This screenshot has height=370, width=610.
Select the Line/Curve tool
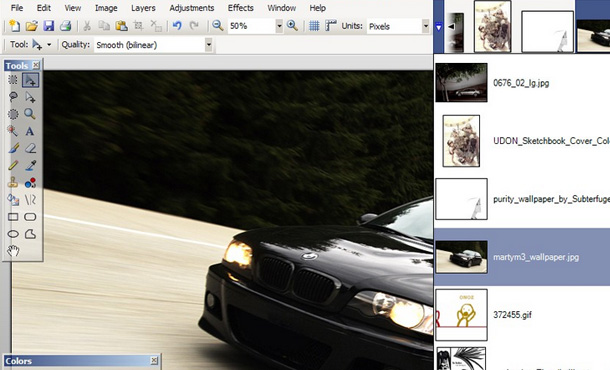click(x=30, y=200)
